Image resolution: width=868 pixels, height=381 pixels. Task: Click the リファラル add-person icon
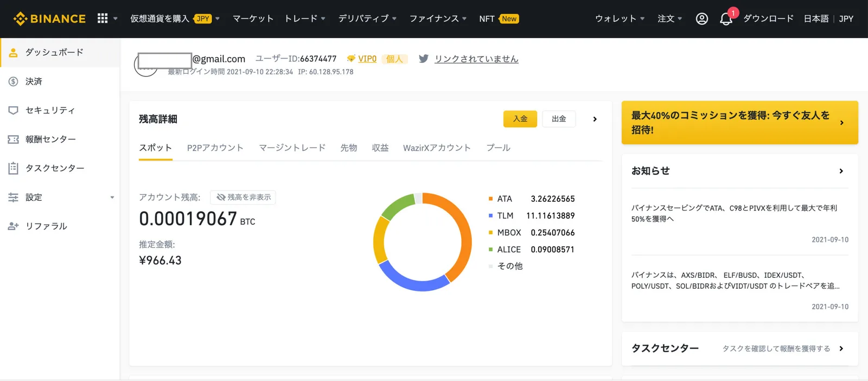[14, 226]
